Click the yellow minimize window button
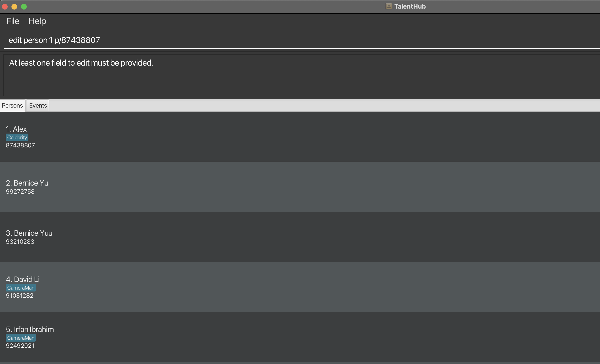This screenshot has height=364, width=600. (x=14, y=7)
